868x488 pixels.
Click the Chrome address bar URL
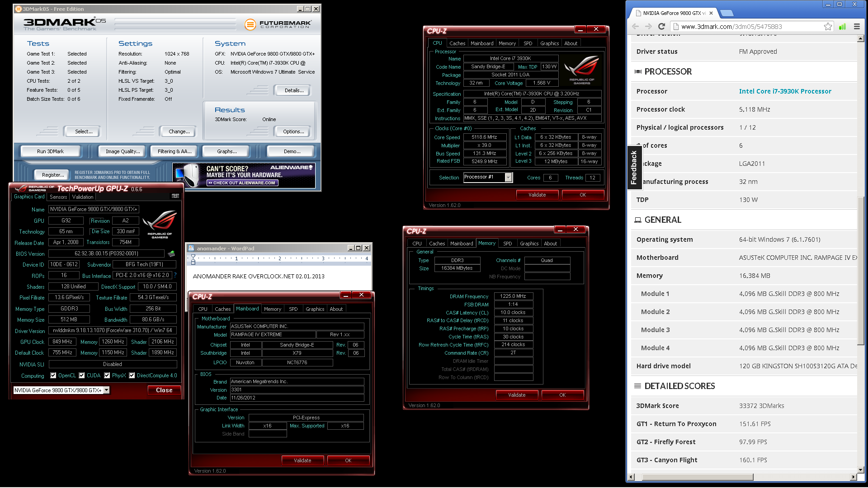(x=731, y=27)
